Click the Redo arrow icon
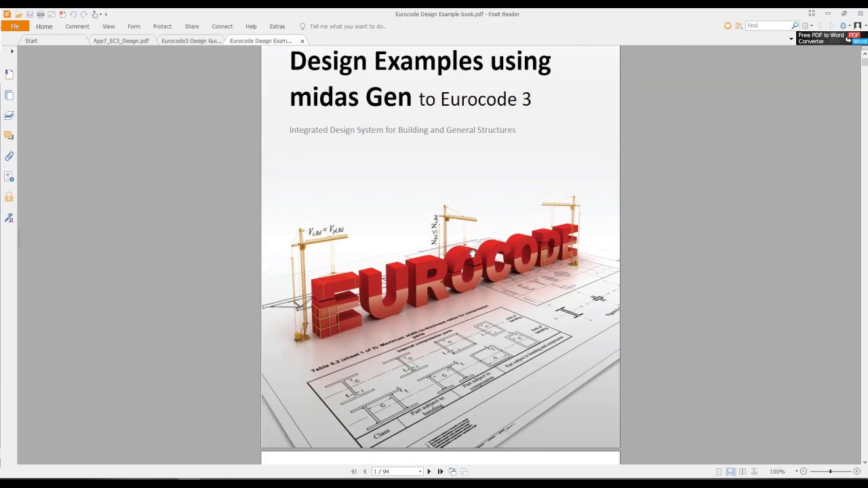The width and height of the screenshot is (868, 488). [84, 14]
